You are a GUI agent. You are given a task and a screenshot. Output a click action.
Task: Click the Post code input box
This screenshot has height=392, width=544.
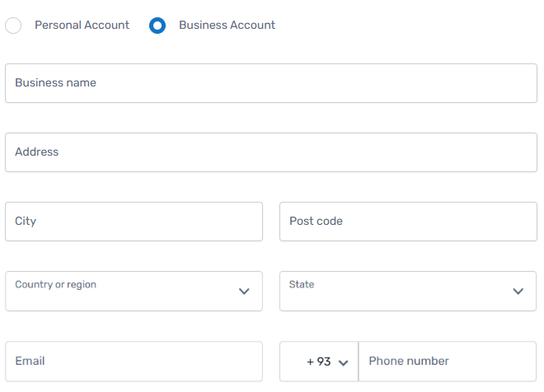coord(408,222)
